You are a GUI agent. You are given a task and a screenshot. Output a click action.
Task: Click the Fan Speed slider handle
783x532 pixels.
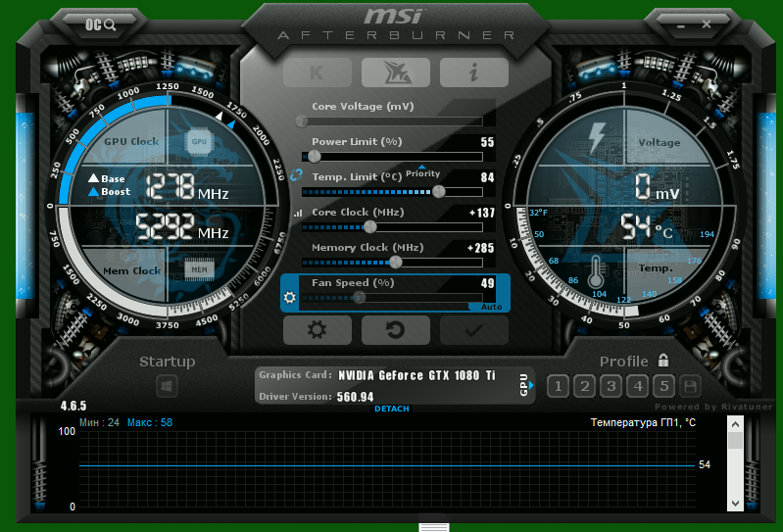click(359, 298)
